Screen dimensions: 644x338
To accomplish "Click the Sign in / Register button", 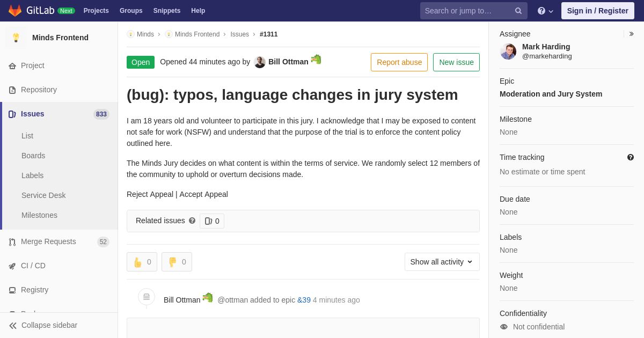I will pyautogui.click(x=598, y=11).
